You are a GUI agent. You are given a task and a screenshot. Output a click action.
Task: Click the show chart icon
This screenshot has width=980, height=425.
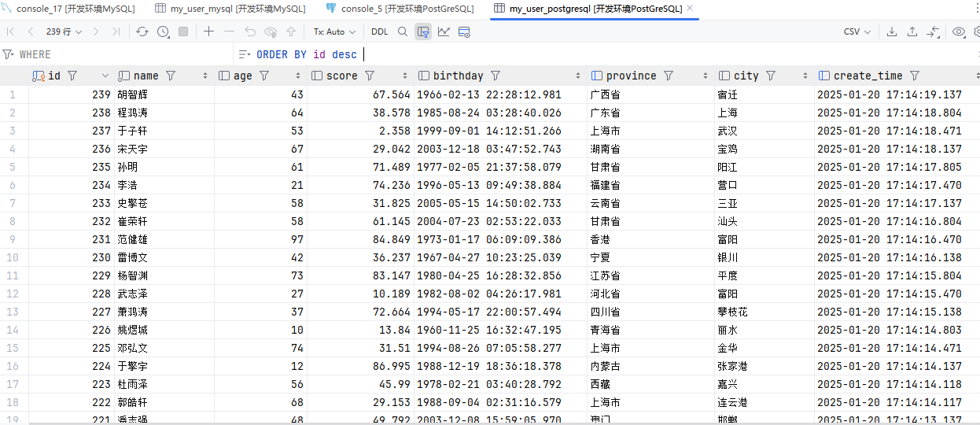pyautogui.click(x=444, y=31)
